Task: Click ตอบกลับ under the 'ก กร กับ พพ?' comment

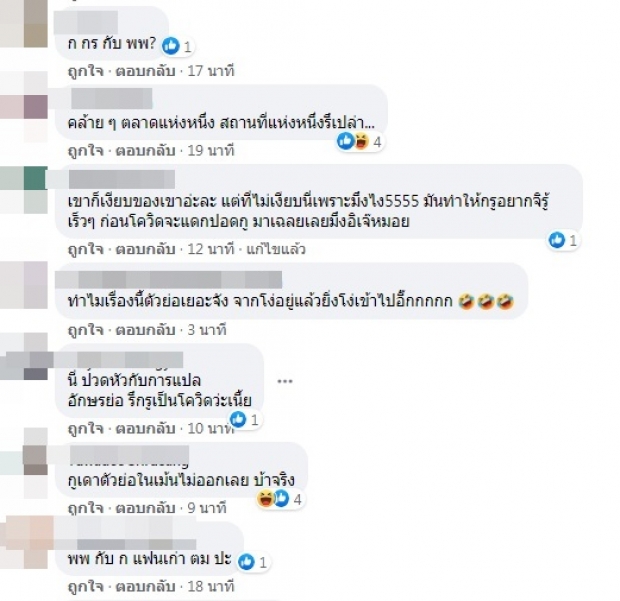Action: (145, 71)
